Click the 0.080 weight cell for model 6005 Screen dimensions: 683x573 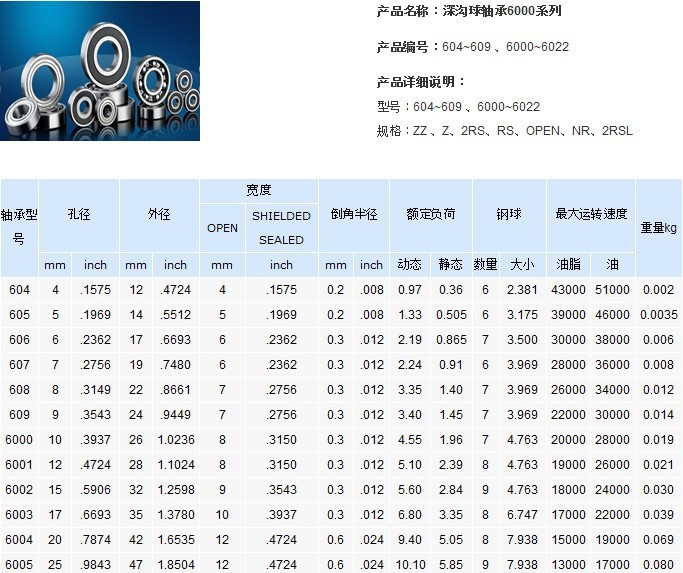click(658, 565)
